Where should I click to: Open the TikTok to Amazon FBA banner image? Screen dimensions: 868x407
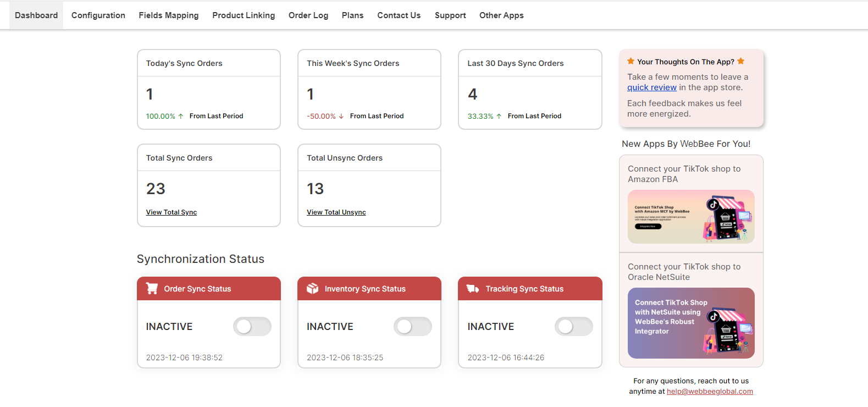click(691, 217)
